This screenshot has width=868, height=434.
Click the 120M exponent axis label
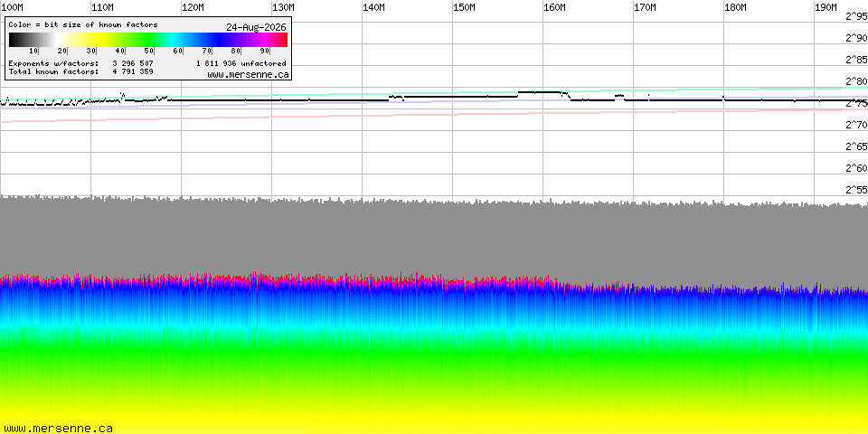pos(193,7)
